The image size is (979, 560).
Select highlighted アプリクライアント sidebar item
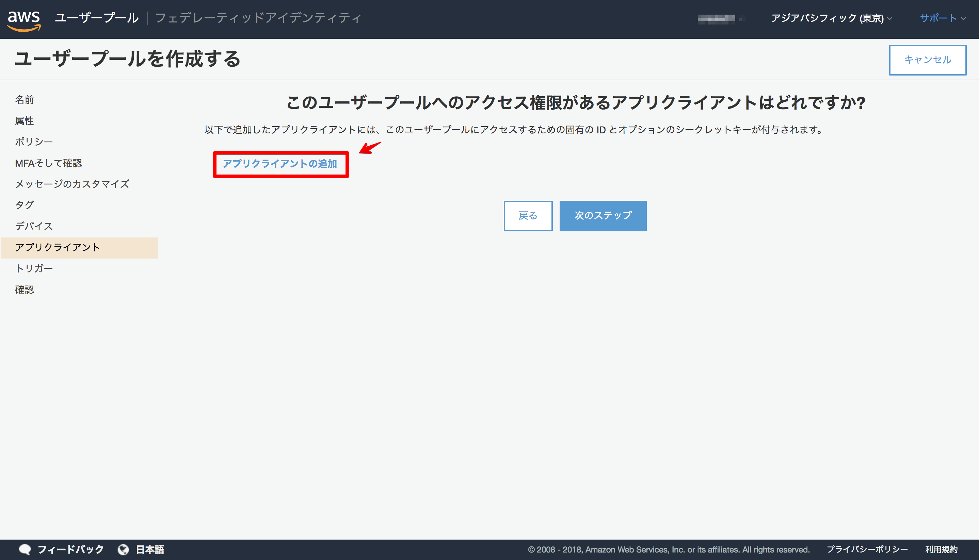pyautogui.click(x=80, y=247)
